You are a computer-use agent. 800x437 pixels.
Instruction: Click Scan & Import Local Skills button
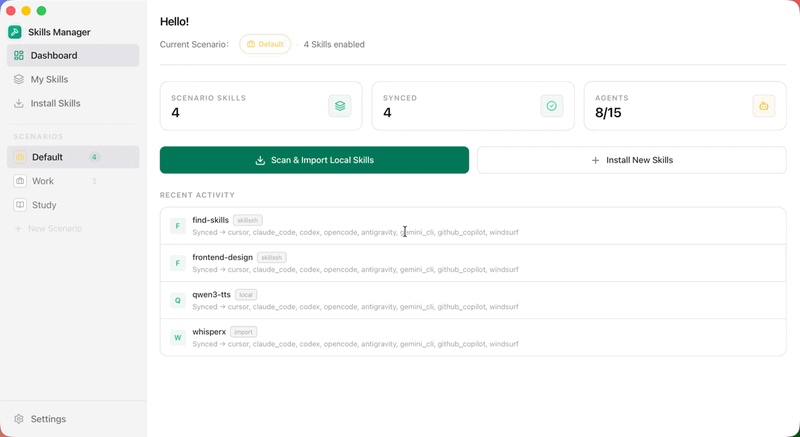tap(314, 160)
